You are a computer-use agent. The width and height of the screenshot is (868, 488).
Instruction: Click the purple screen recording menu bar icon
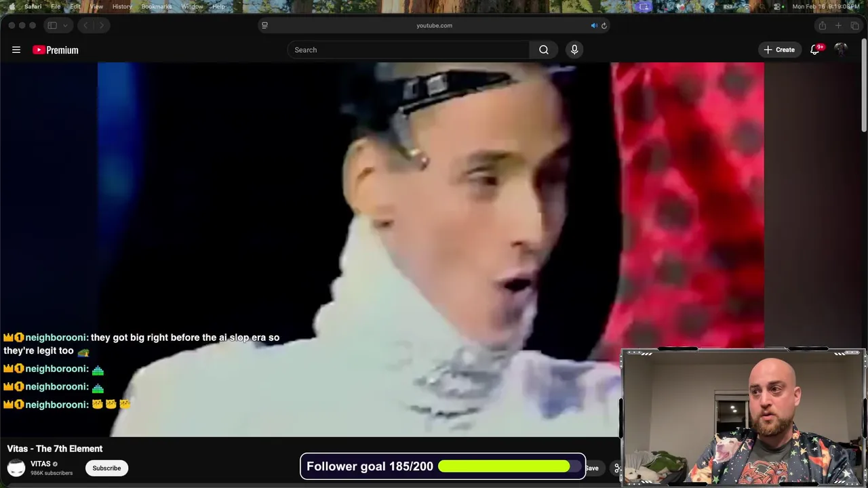click(x=644, y=6)
